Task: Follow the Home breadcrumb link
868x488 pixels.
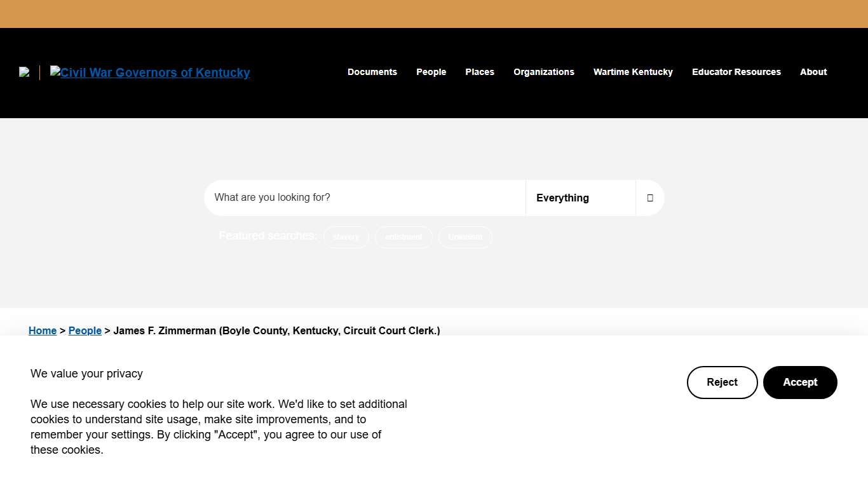Action: point(43,330)
